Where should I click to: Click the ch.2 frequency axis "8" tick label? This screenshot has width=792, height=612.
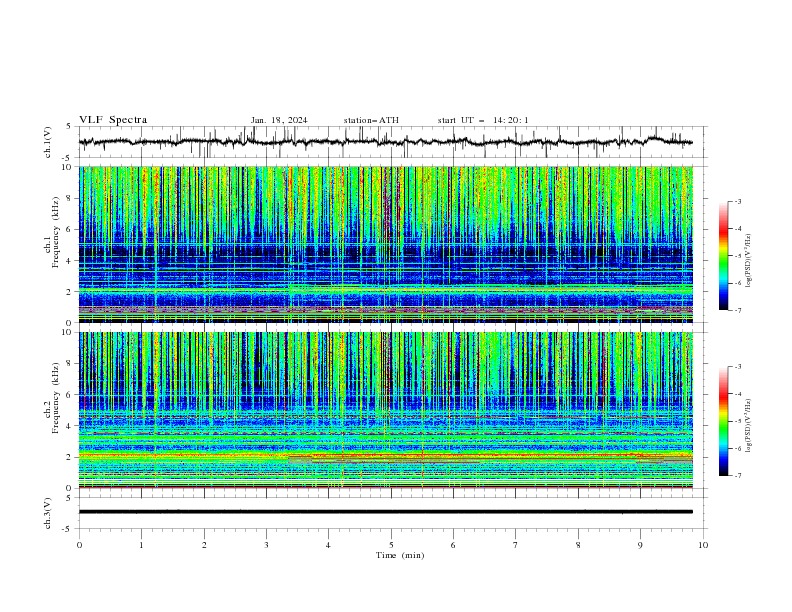point(69,364)
